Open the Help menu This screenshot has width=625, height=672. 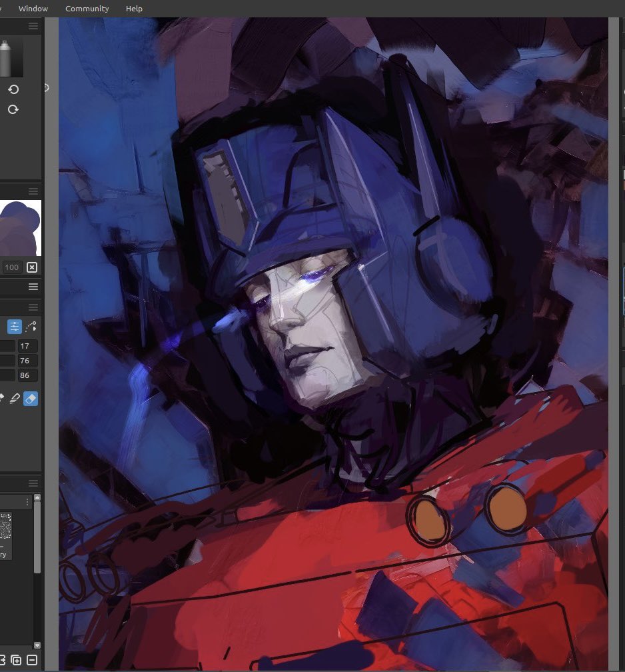(x=134, y=9)
